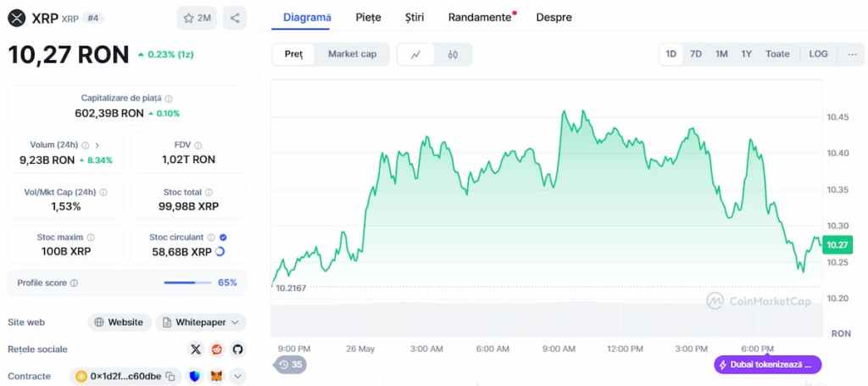This screenshot has height=386, width=868.
Task: Switch chart to candlestick view
Action: click(x=453, y=54)
